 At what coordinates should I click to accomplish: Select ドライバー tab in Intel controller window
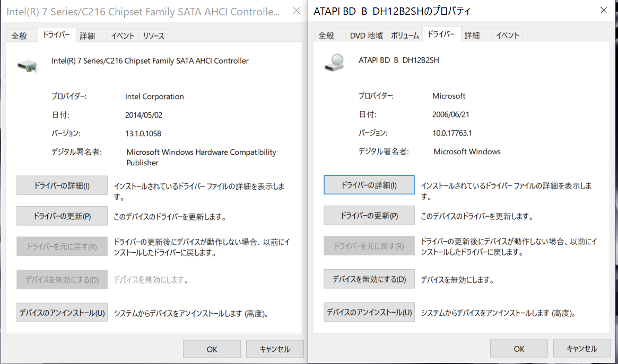[56, 34]
